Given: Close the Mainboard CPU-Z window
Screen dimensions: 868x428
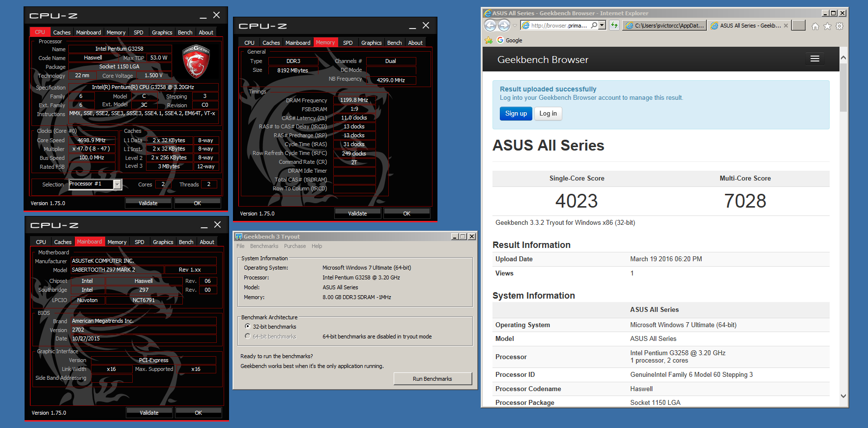Looking at the screenshot, I should coord(217,225).
